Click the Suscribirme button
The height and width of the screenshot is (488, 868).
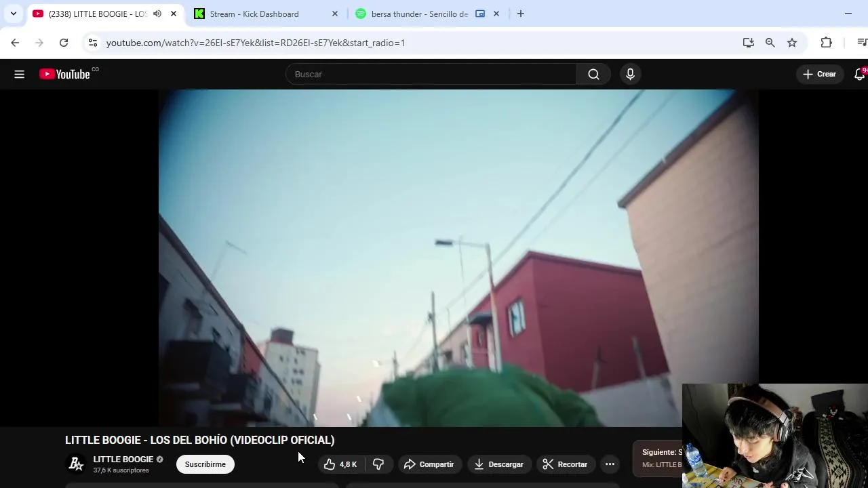tap(205, 464)
